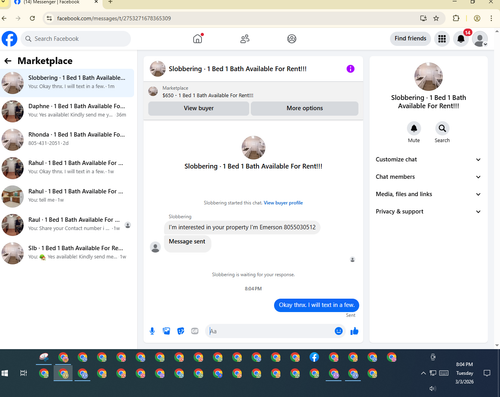Viewport: 500px width, 397px height.
Task: Open Rahul chat saying 'tell me'
Action: pos(67,196)
